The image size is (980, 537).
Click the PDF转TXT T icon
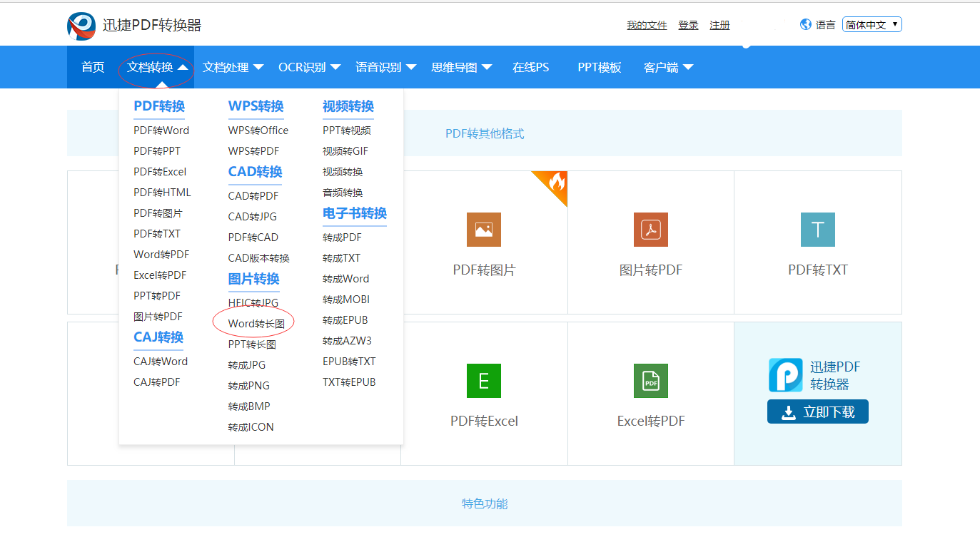click(x=818, y=230)
